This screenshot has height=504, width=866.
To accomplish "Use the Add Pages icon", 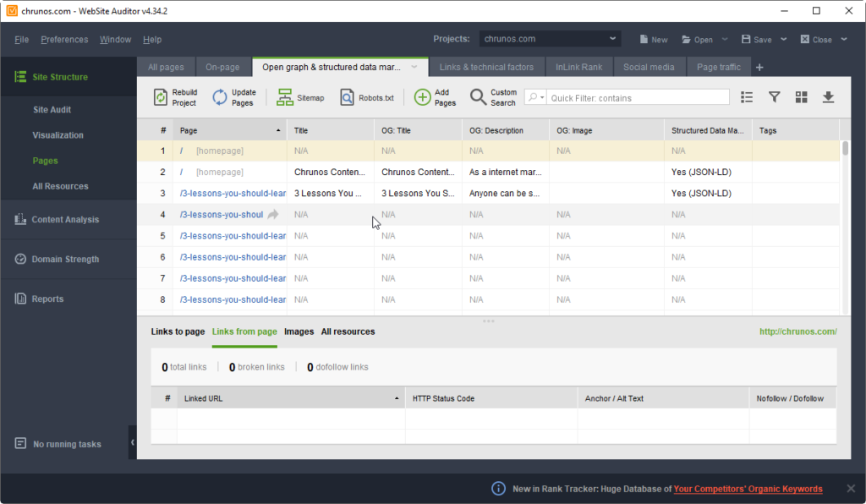I will [x=422, y=96].
